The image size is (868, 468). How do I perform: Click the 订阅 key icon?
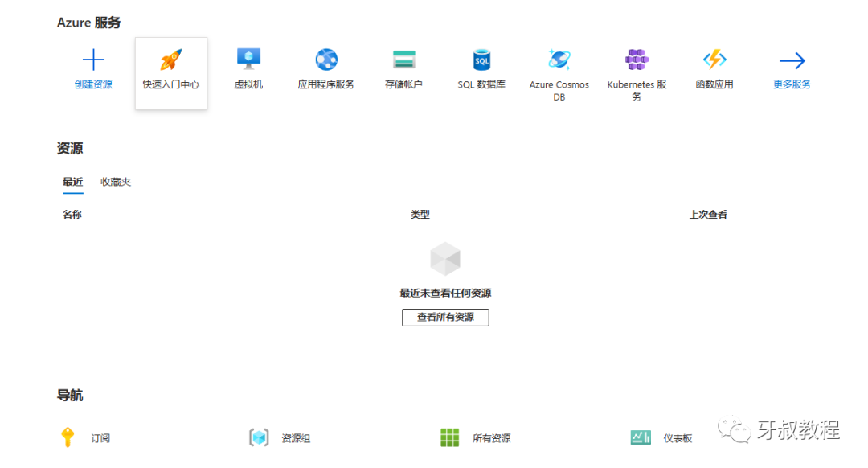pos(68,437)
